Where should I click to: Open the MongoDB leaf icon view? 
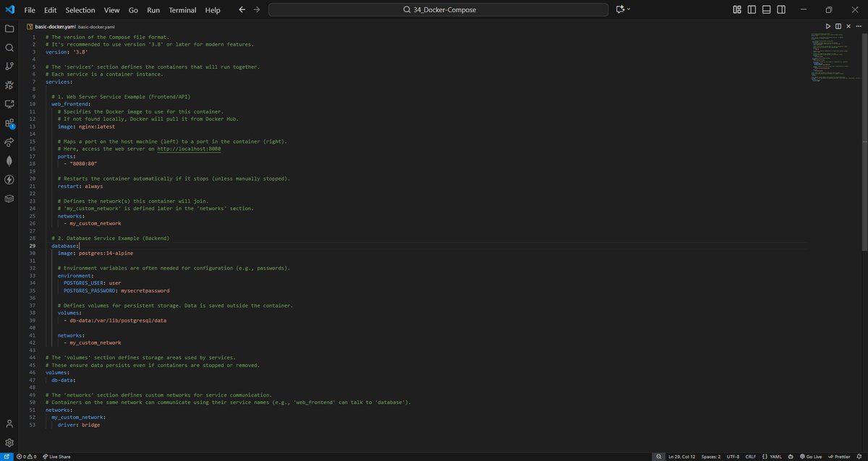pyautogui.click(x=9, y=160)
